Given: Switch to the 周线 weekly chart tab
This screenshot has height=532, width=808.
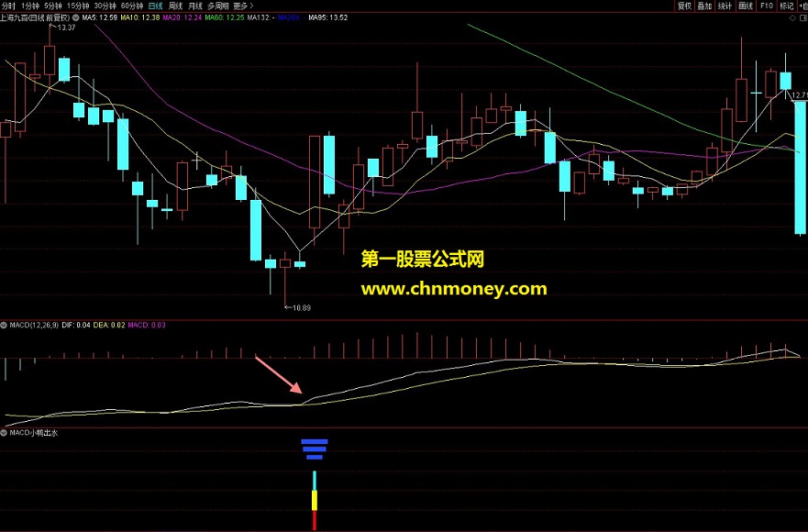Looking at the screenshot, I should (176, 6).
